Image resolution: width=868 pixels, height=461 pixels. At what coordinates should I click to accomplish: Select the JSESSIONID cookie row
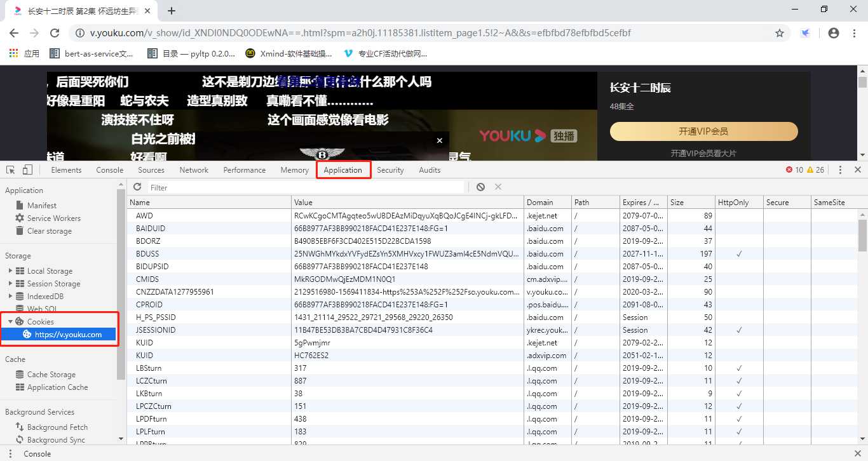click(492, 330)
